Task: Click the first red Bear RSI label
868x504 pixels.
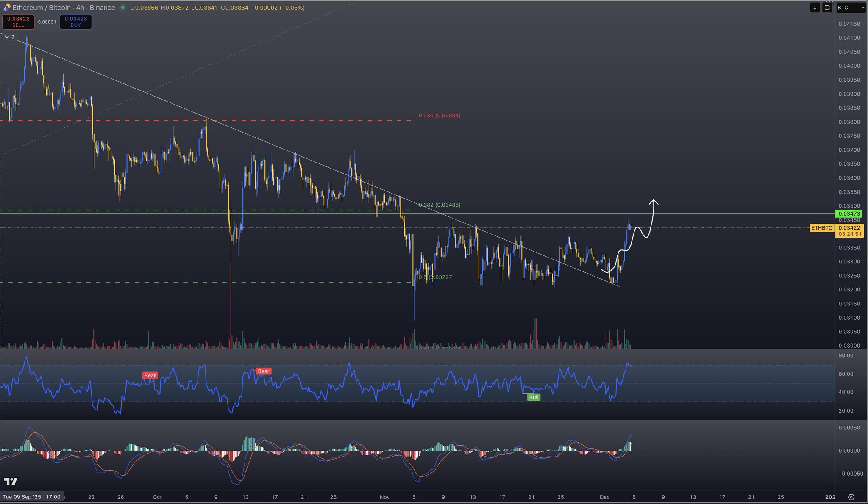Action: click(x=150, y=375)
